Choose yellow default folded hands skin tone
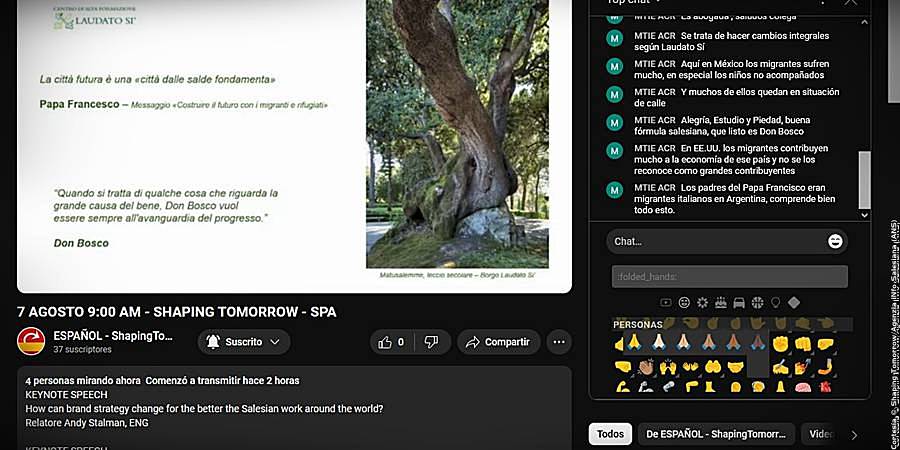The height and width of the screenshot is (450, 900). (634, 342)
